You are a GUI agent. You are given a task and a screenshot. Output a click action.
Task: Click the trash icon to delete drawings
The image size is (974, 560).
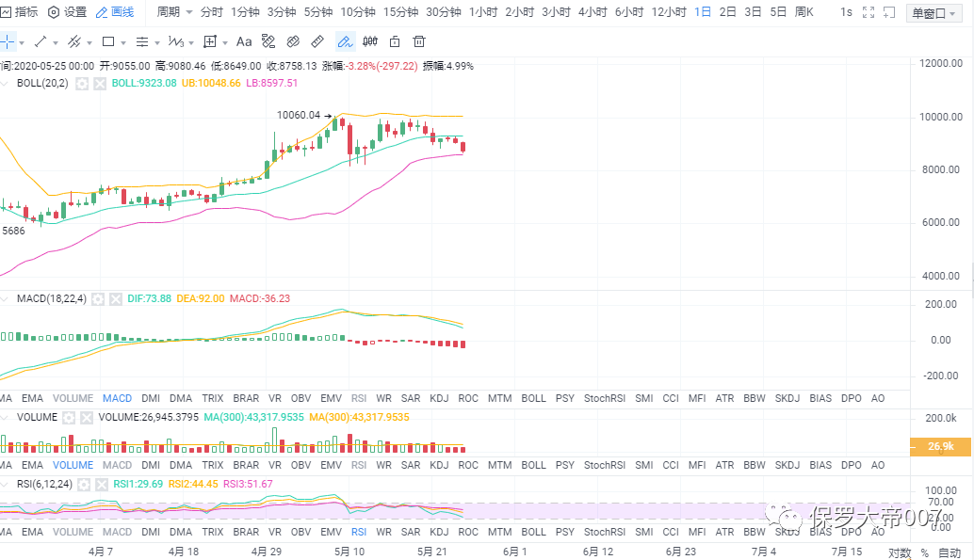pyautogui.click(x=419, y=41)
